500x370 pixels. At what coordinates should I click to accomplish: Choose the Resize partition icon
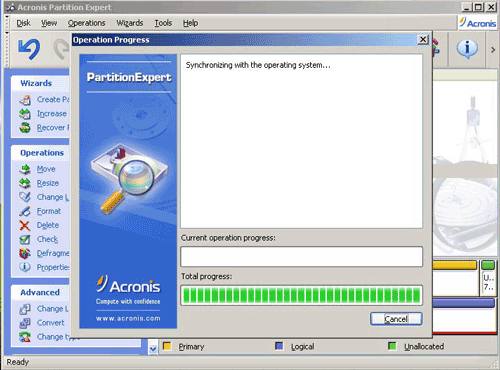point(25,183)
